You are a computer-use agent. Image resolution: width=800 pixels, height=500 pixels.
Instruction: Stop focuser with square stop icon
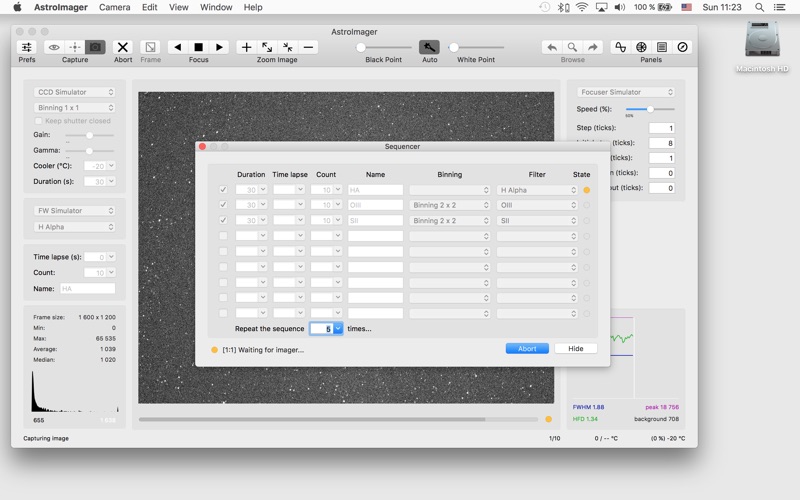pyautogui.click(x=198, y=47)
